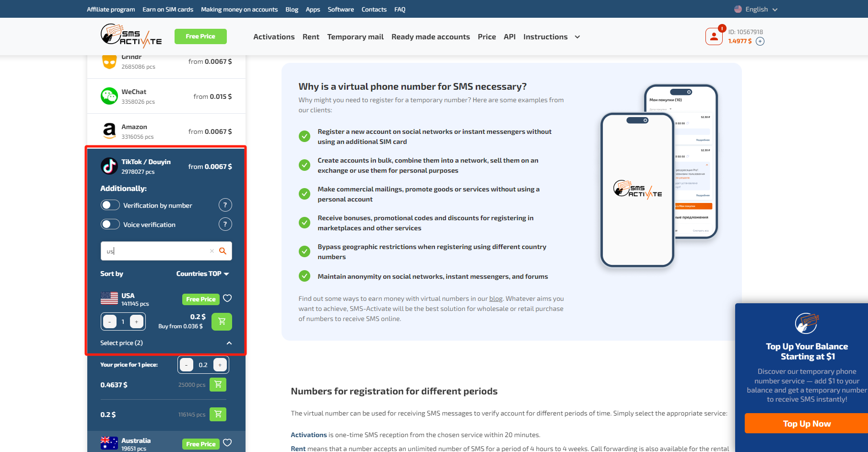Add Australia to favorites with the heart icon
Image resolution: width=868 pixels, height=452 pixels.
(x=227, y=443)
